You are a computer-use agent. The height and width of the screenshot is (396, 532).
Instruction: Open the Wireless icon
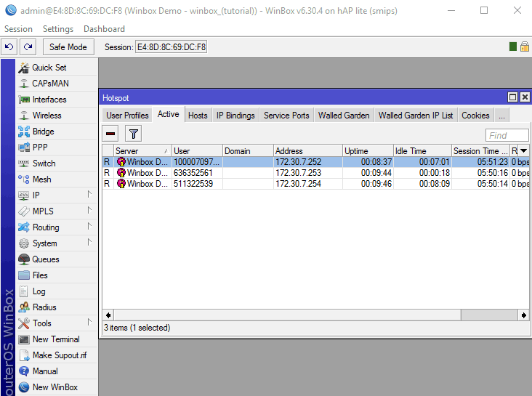(x=24, y=116)
